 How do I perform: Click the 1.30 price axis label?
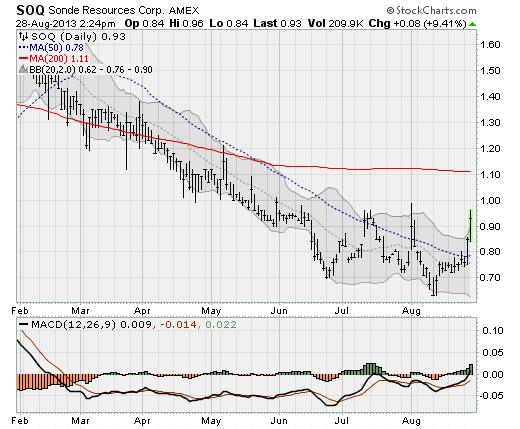(490, 122)
